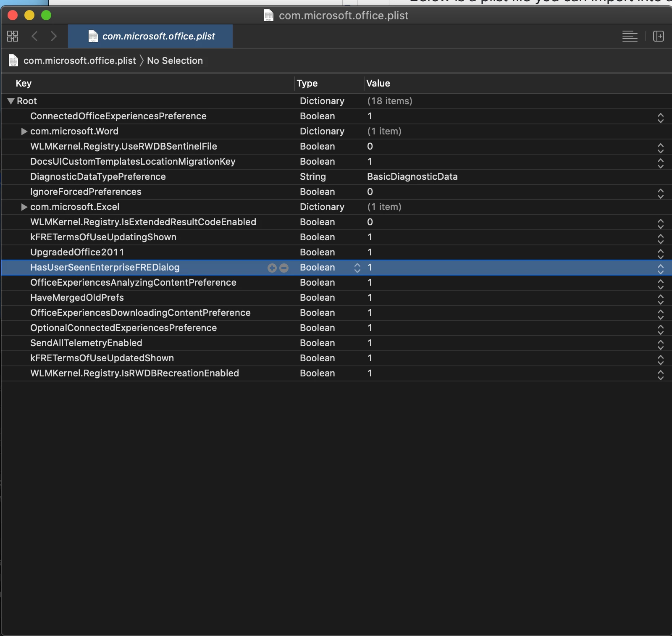The height and width of the screenshot is (636, 672).
Task: Click the Dictionary type of com.microsoft.Excel
Action: 322,207
